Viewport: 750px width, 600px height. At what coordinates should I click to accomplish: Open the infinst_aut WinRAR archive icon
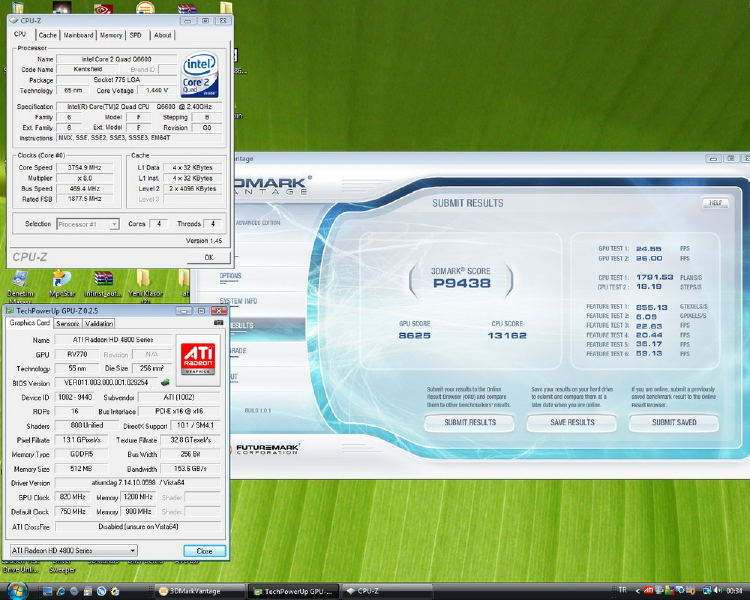point(103,284)
